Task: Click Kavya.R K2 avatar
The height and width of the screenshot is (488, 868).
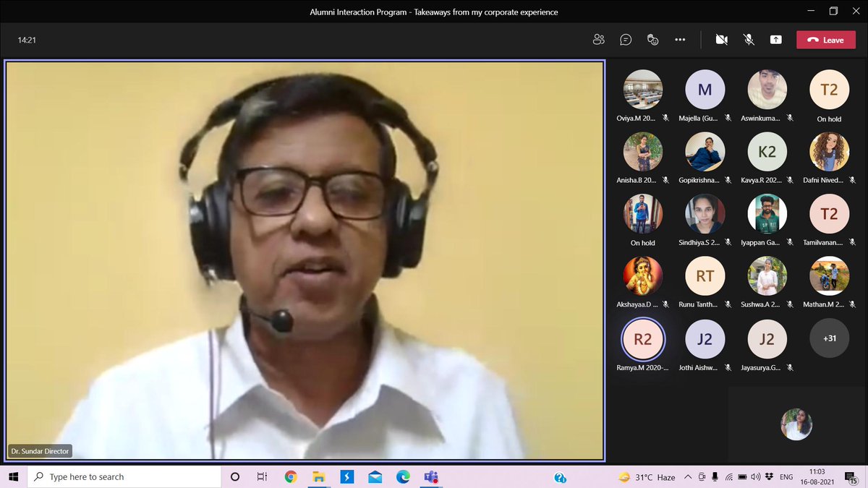Action: coord(767,152)
